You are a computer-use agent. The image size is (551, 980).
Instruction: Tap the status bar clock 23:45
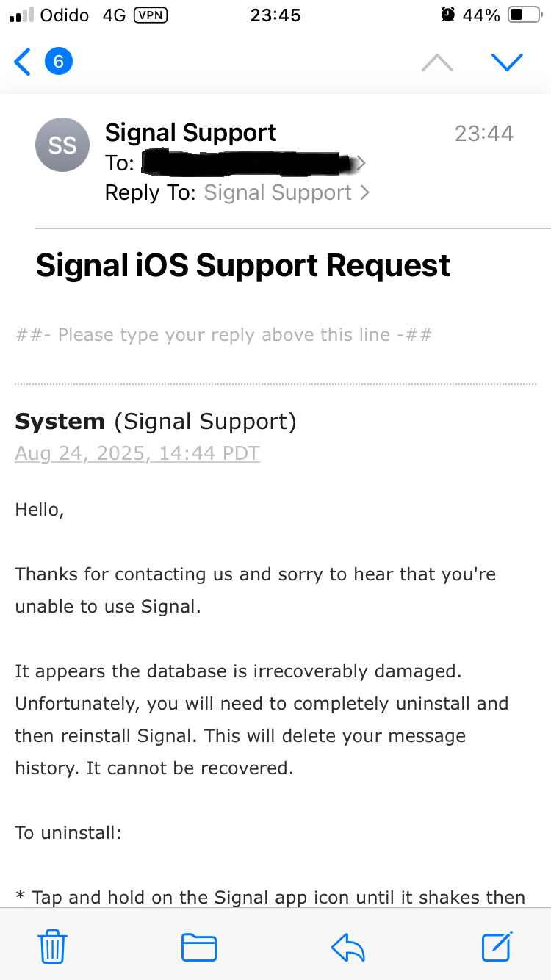(x=275, y=15)
